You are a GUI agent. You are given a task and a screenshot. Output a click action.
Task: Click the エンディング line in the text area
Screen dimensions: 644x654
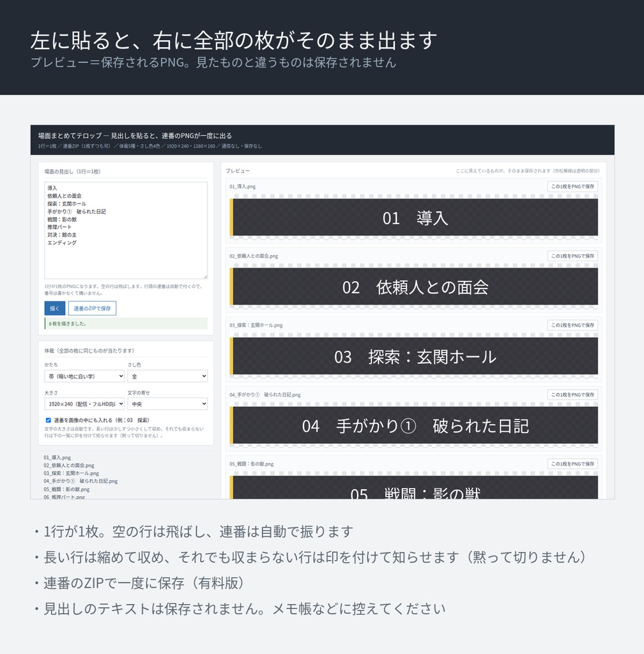pos(62,242)
